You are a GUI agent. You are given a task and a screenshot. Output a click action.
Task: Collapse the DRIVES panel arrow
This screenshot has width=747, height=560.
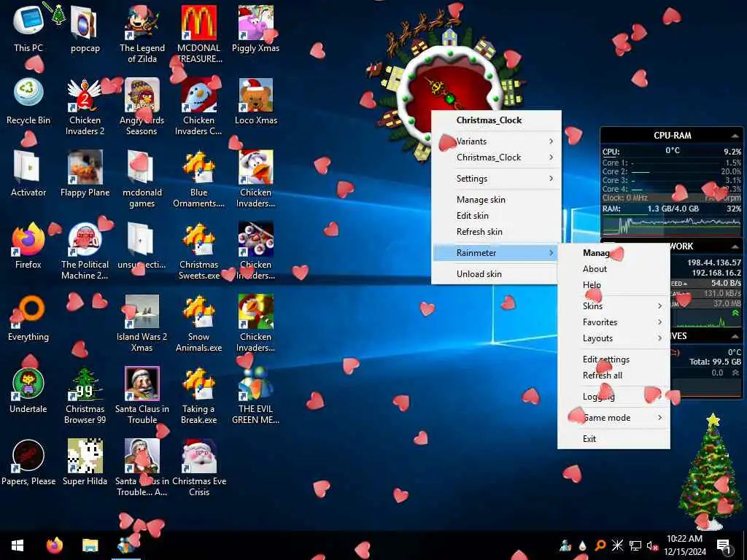pos(735,336)
